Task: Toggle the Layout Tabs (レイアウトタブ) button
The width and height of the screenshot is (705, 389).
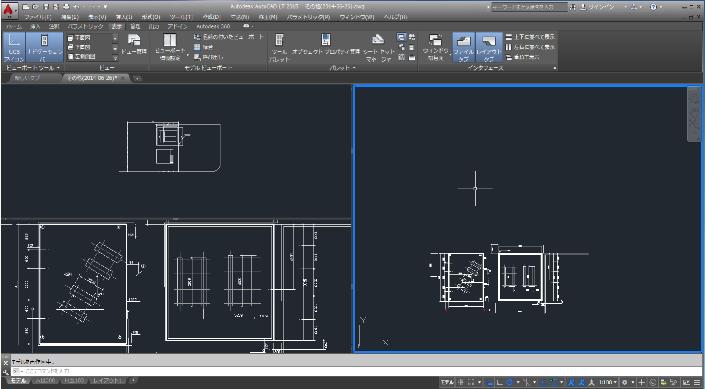Action: pos(489,47)
